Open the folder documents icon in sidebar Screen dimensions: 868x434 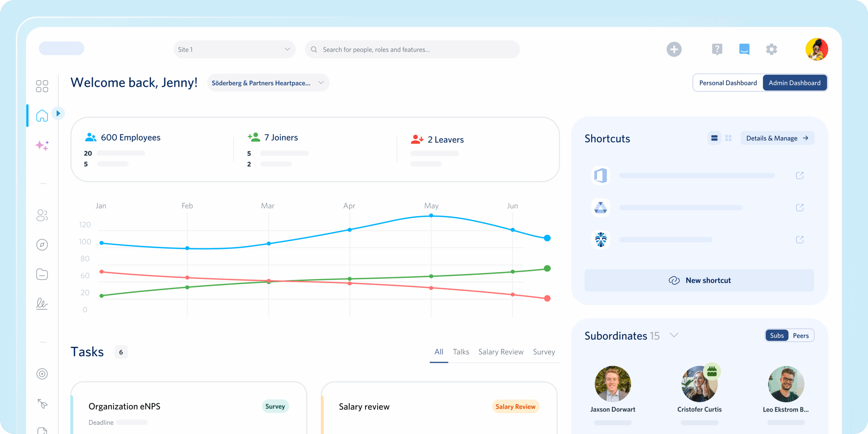click(x=42, y=274)
